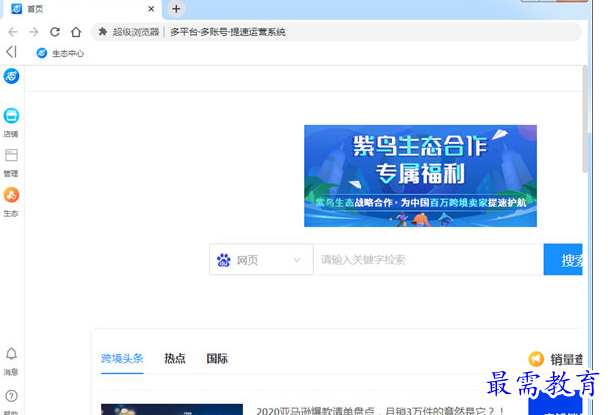Open a new tab with the plus button
608x415 pixels.
point(176,9)
